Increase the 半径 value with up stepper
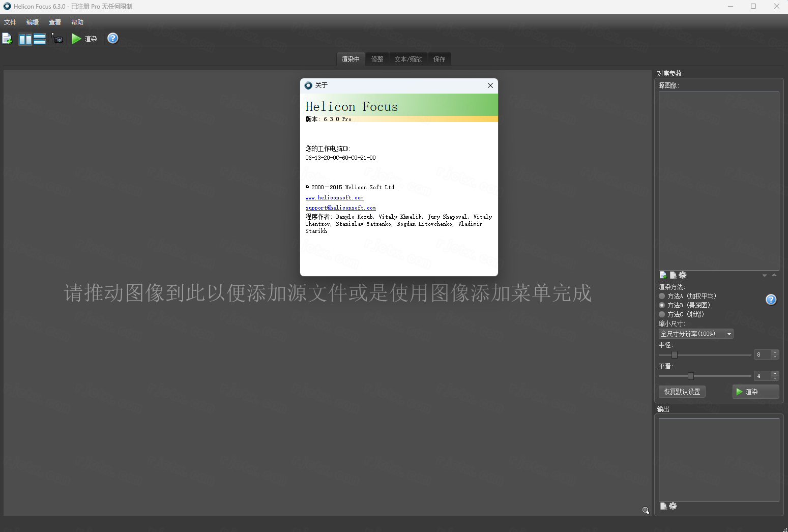The width and height of the screenshot is (788, 532). (775, 352)
